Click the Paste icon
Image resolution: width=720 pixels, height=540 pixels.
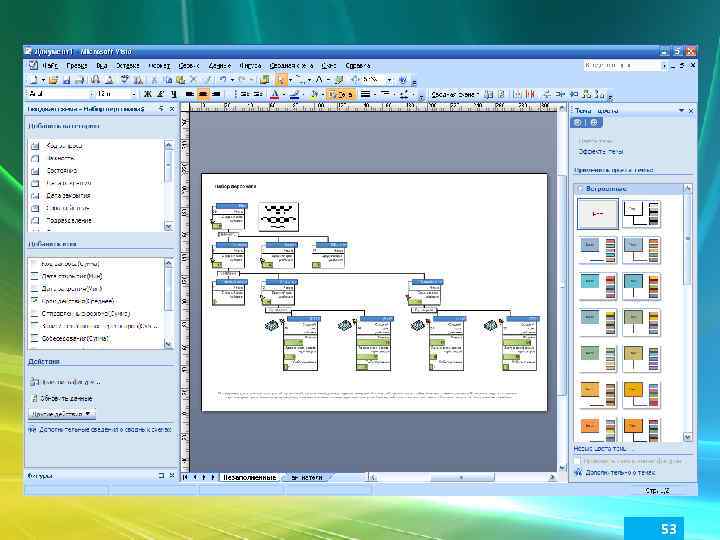pos(180,80)
